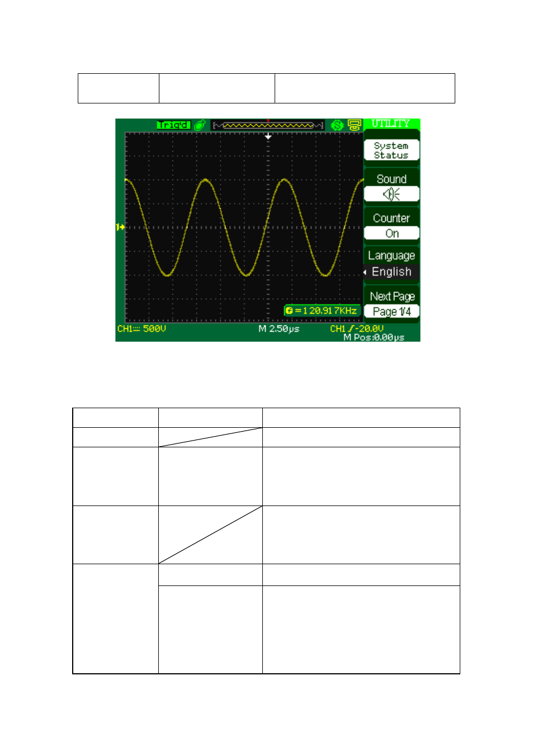Click the CH1 500V scale readout
The height and width of the screenshot is (756, 533).
click(x=141, y=329)
